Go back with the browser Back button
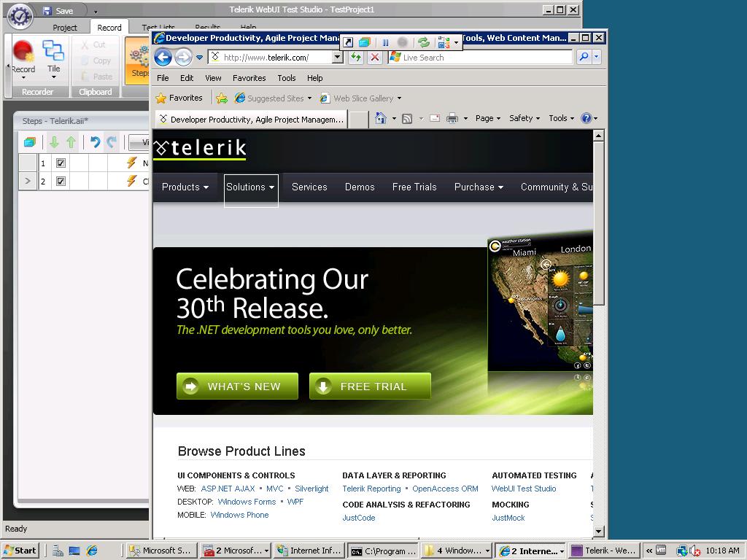This screenshot has width=747, height=560. click(163, 58)
